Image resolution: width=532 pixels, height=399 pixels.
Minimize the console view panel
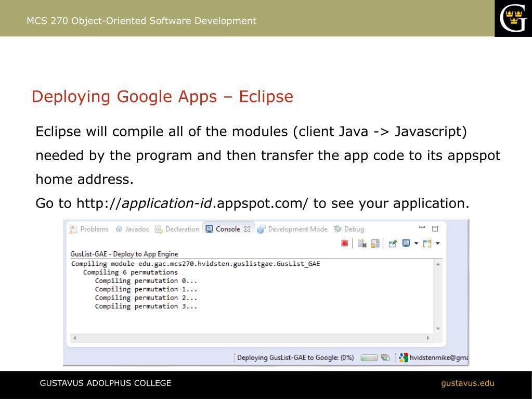click(422, 227)
